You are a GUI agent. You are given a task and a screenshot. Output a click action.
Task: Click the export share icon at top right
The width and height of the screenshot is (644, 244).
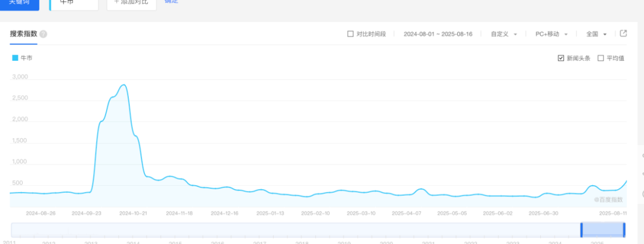tap(623, 34)
